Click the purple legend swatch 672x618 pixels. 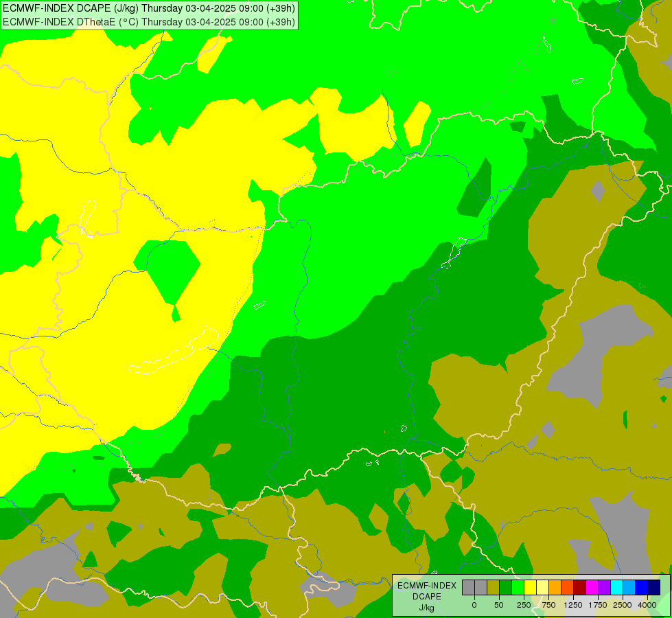click(605, 588)
